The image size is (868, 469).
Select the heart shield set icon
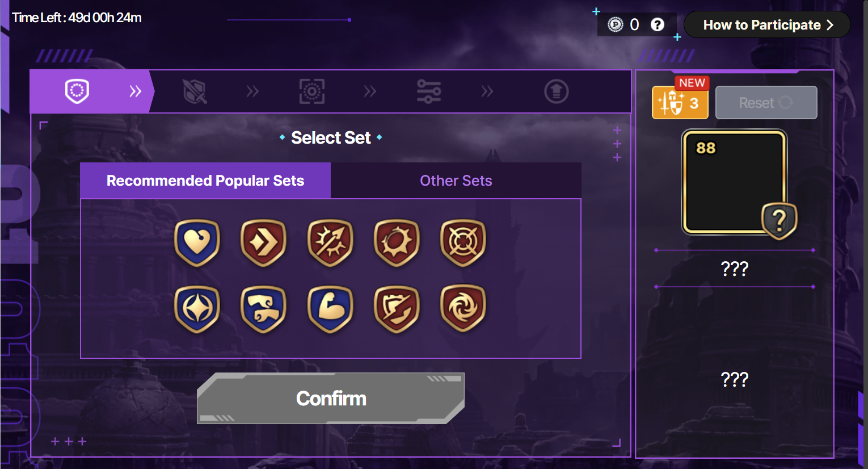[197, 242]
